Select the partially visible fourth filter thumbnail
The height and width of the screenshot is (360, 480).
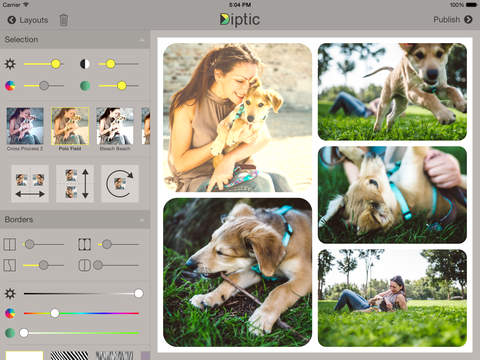point(146,126)
